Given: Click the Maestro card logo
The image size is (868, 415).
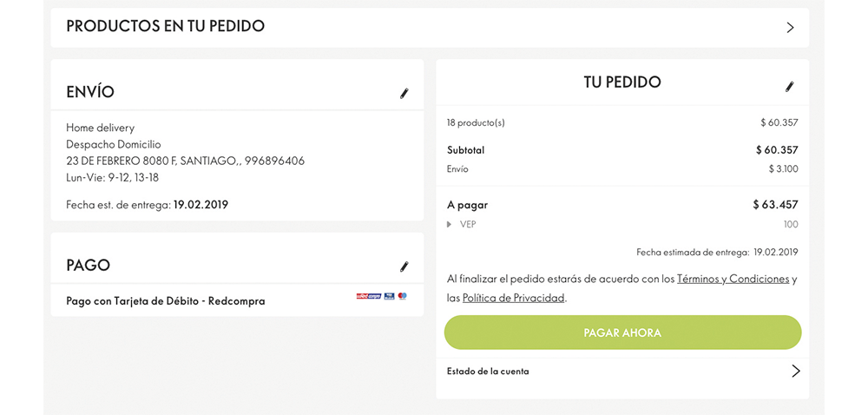Looking at the screenshot, I should [403, 296].
